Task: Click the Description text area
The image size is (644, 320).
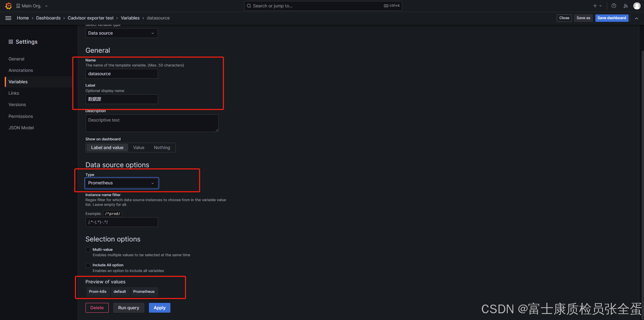Action: coord(152,123)
